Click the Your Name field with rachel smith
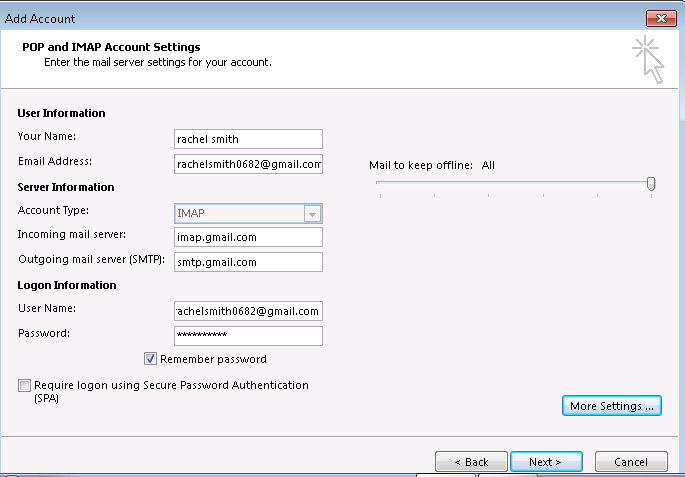The width and height of the screenshot is (685, 477). coord(248,139)
